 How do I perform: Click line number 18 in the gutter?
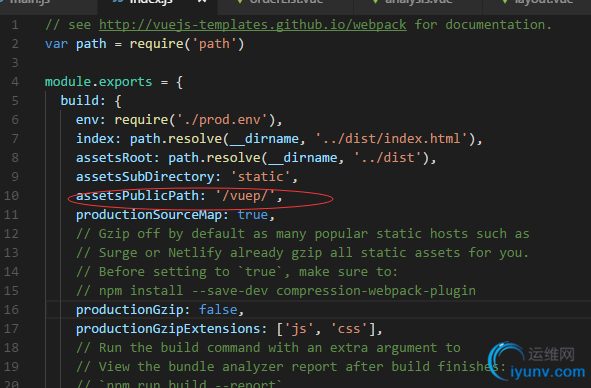[11, 348]
